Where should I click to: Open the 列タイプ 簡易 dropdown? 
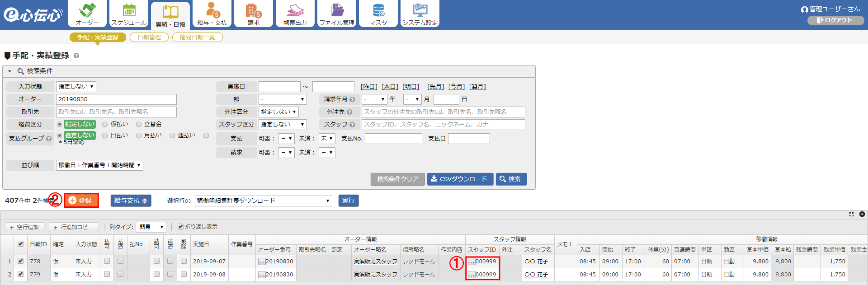click(152, 227)
